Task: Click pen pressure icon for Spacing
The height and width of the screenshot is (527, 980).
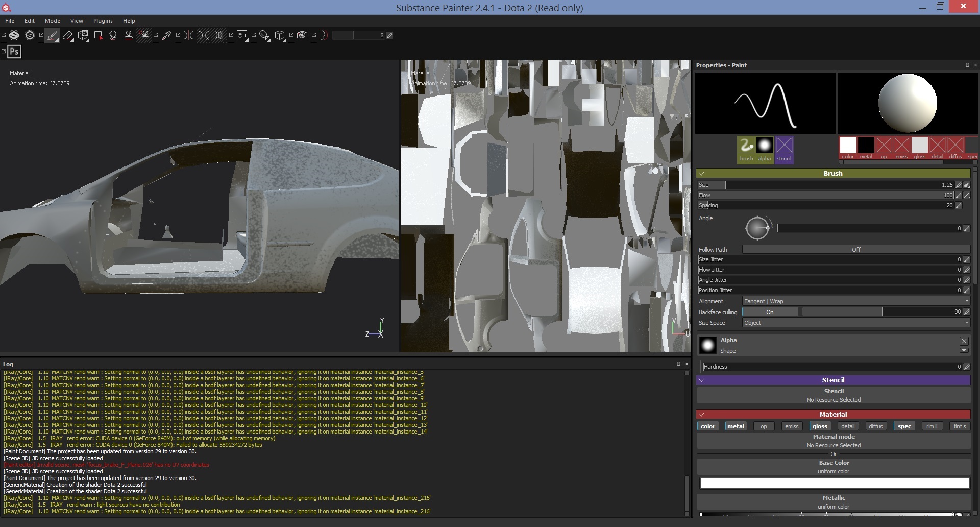Action: [x=959, y=205]
